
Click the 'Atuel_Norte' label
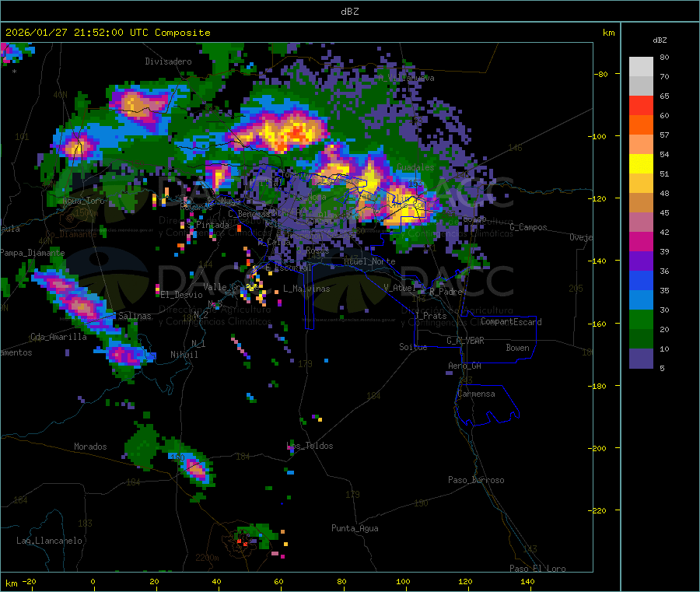[x=369, y=261]
